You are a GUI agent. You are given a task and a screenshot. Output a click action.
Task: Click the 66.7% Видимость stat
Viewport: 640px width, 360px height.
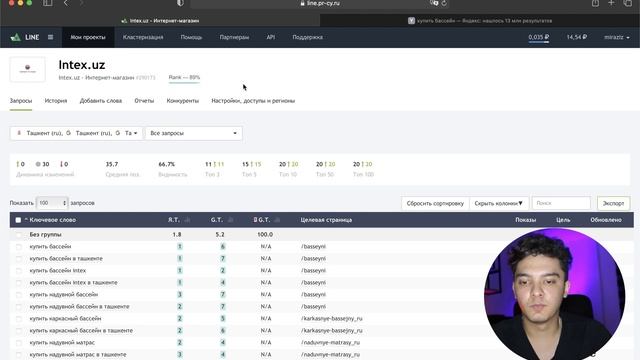coord(173,169)
